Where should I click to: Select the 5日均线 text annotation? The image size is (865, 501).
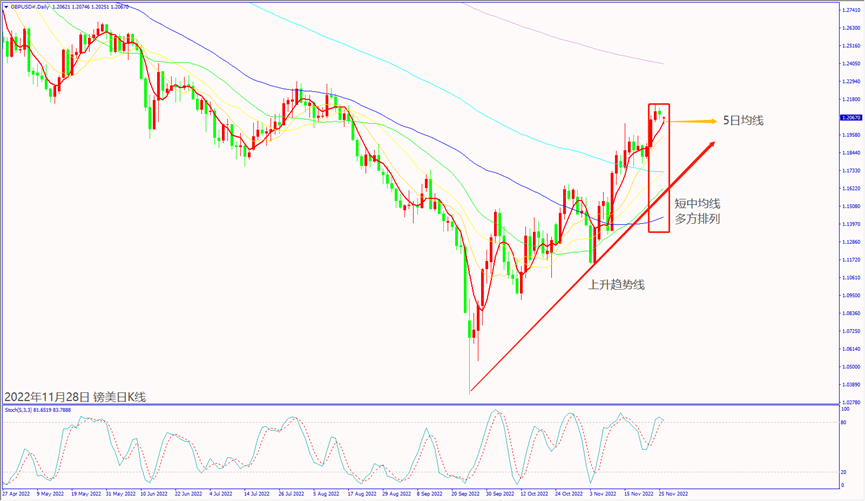point(743,121)
